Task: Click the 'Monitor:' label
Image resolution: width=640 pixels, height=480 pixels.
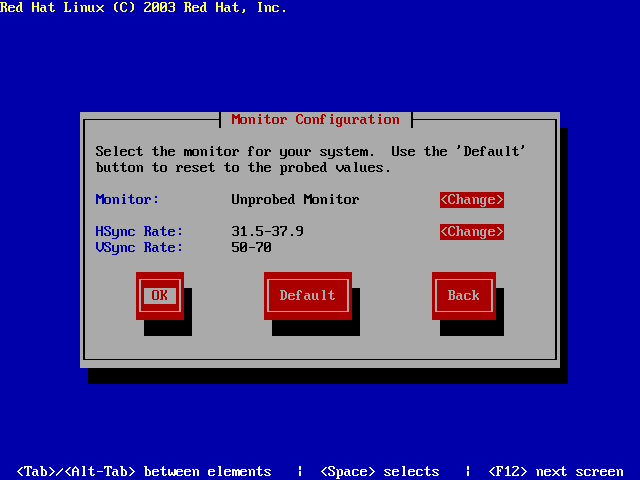Action: (127, 200)
